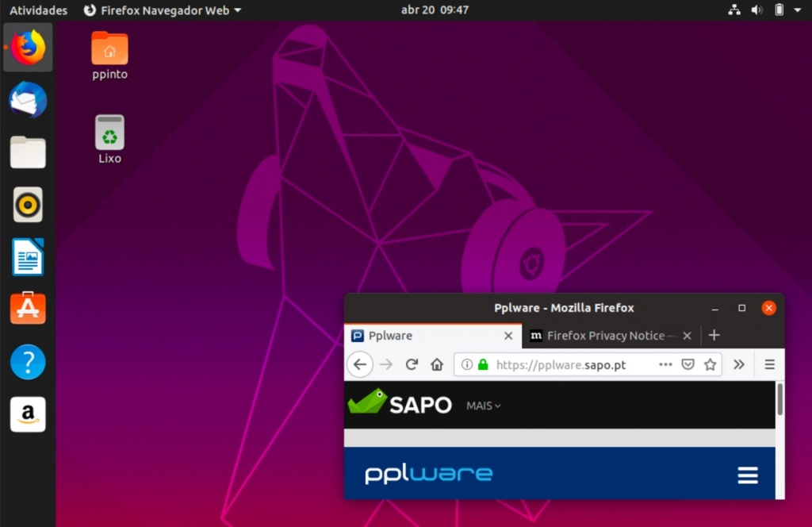The height and width of the screenshot is (527, 812).
Task: Bookmark this page with the star
Action: tap(710, 365)
